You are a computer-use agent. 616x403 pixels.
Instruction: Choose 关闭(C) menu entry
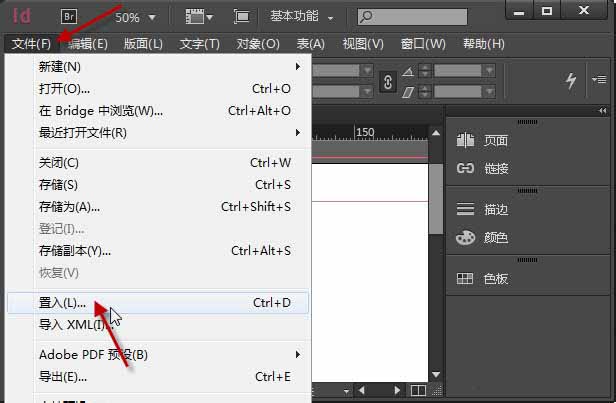(158, 163)
